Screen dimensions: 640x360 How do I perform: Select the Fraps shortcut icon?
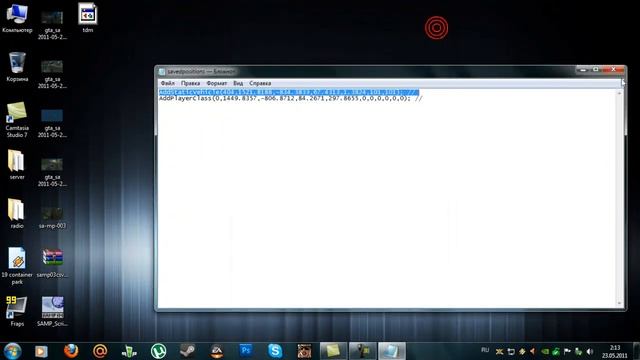(x=17, y=312)
